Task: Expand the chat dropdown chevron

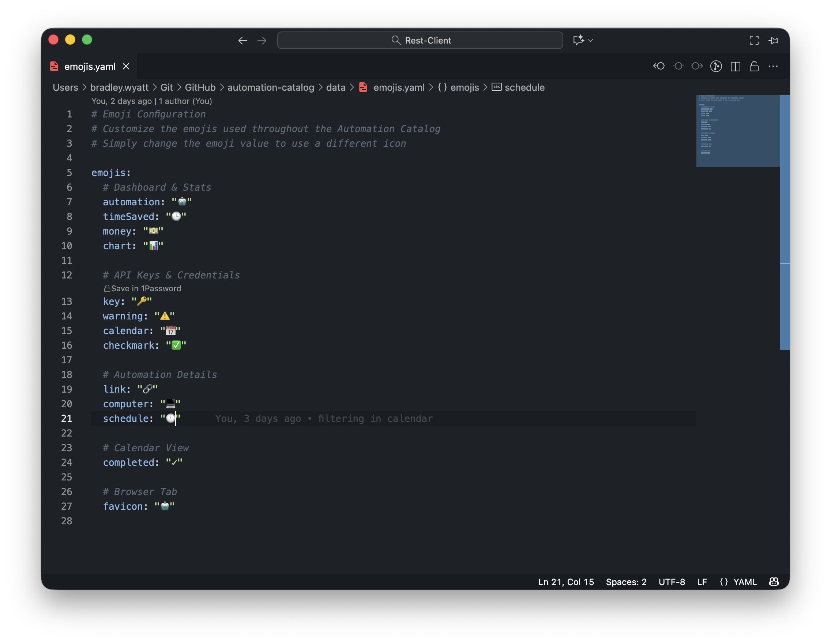Action: [591, 40]
